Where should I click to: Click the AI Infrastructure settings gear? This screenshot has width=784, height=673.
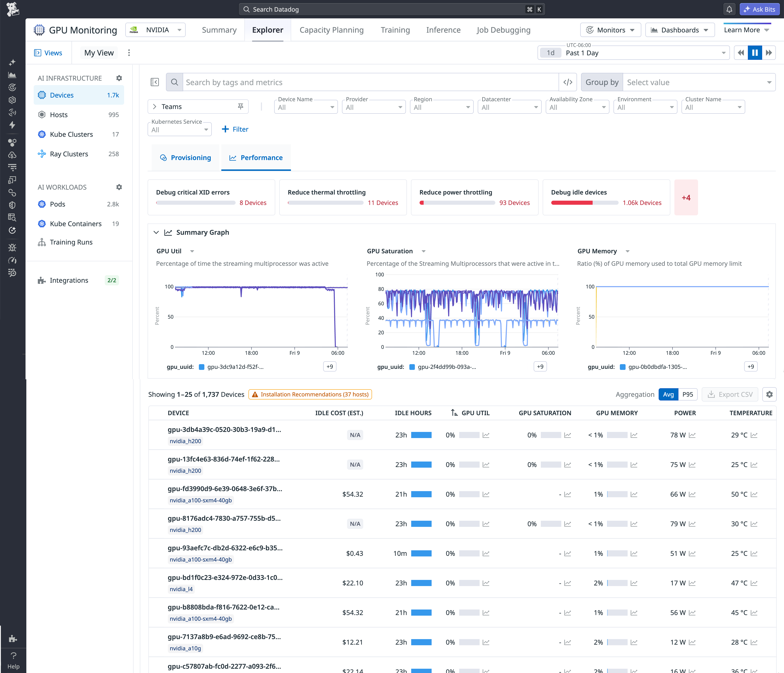click(x=119, y=78)
